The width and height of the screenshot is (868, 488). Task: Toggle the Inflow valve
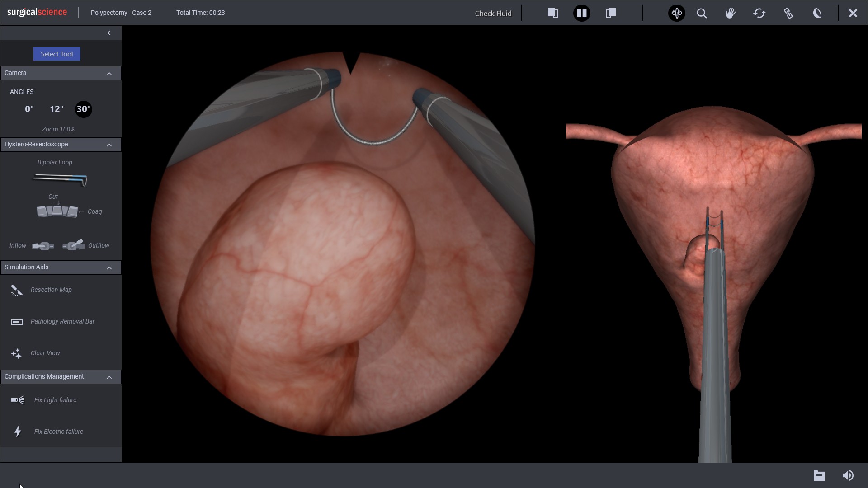click(43, 246)
